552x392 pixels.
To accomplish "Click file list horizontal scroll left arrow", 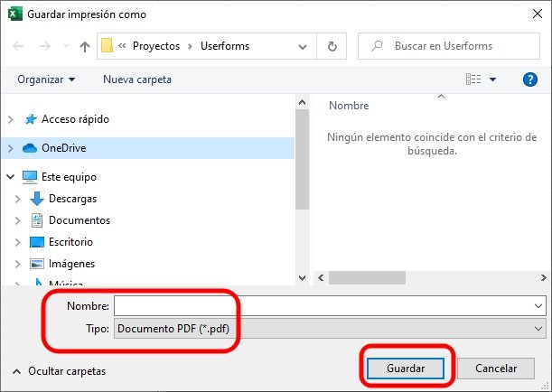I will point(321,277).
